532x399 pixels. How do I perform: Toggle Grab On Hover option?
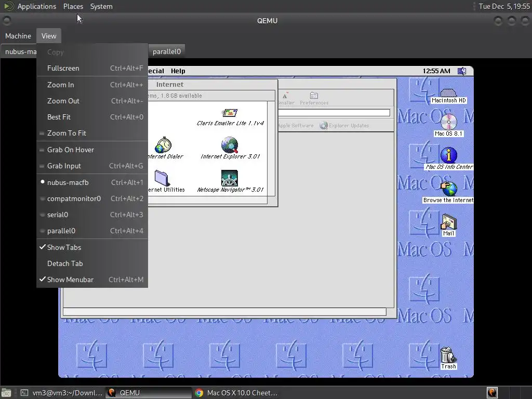92,150
